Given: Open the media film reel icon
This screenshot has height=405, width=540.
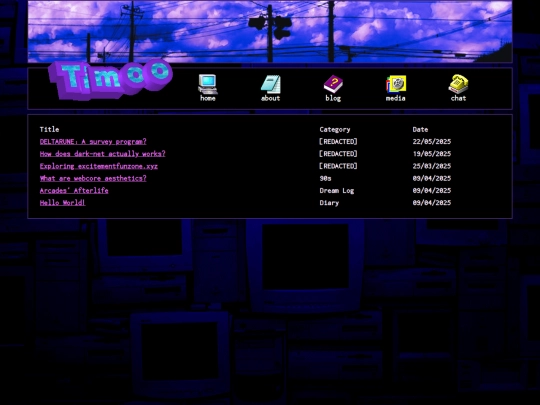Looking at the screenshot, I should point(396,84).
